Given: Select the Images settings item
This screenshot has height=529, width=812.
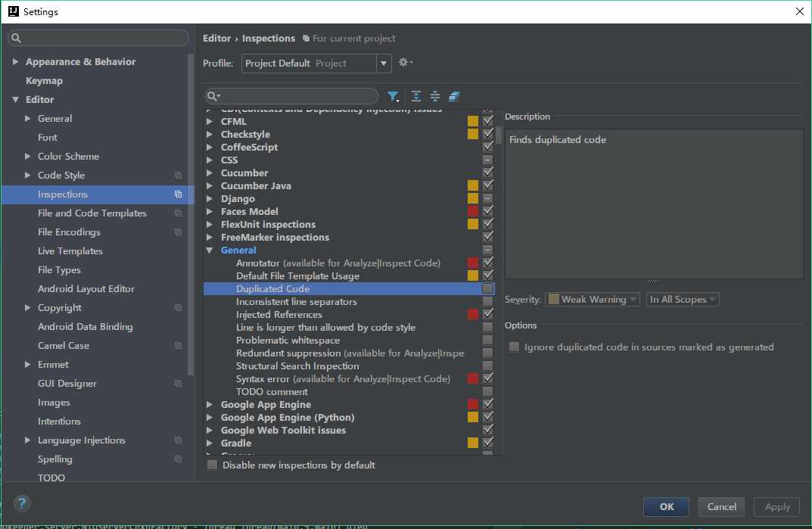Looking at the screenshot, I should click(x=54, y=403).
